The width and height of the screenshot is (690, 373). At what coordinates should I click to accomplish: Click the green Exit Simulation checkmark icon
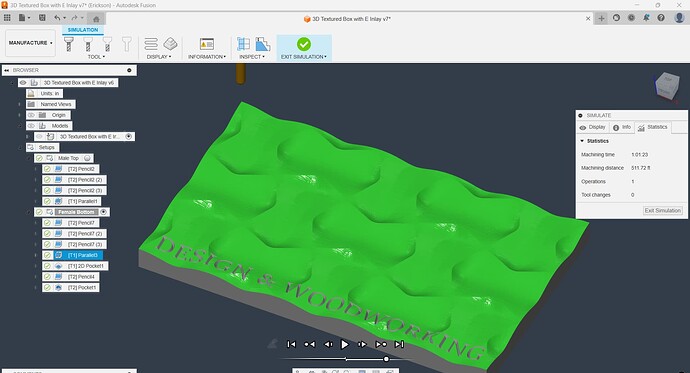click(x=304, y=44)
